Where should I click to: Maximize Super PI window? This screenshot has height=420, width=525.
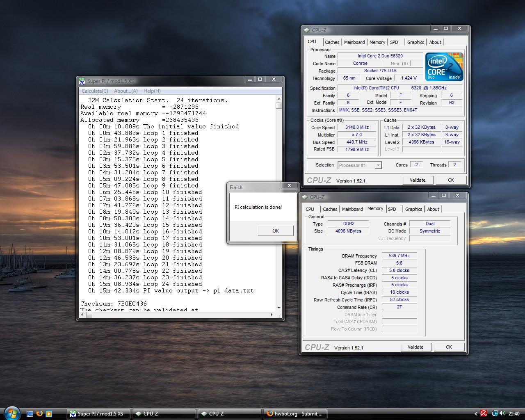point(260,79)
